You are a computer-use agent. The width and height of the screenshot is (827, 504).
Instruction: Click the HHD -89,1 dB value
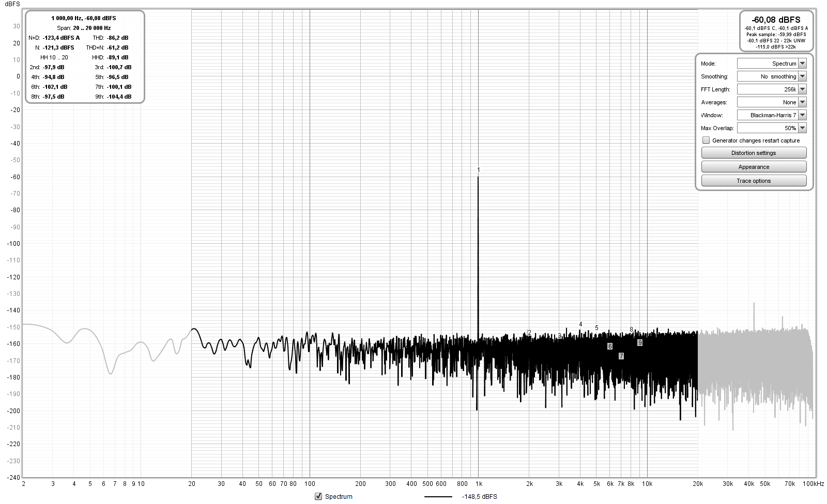point(117,57)
